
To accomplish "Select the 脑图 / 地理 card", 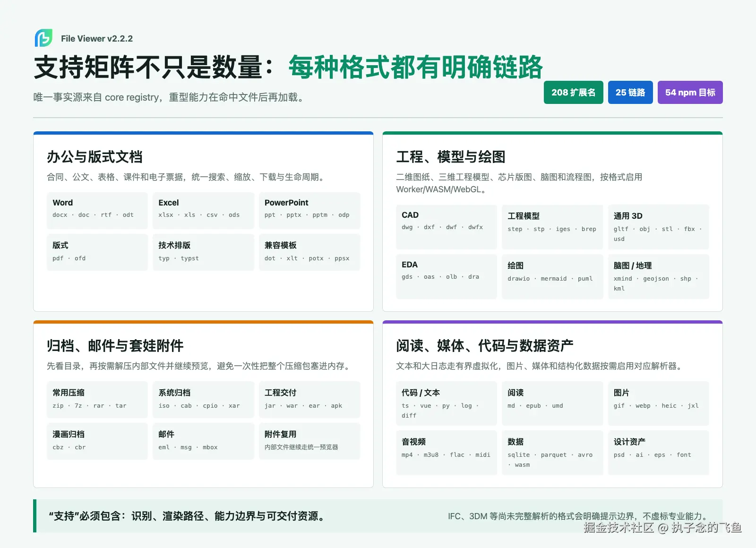I will point(659,276).
